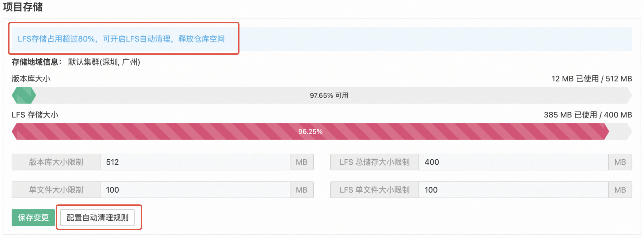Viewport: 644px width, 238px height.
Task: Click the red 96.25% LFS usage bar
Action: pyautogui.click(x=310, y=131)
